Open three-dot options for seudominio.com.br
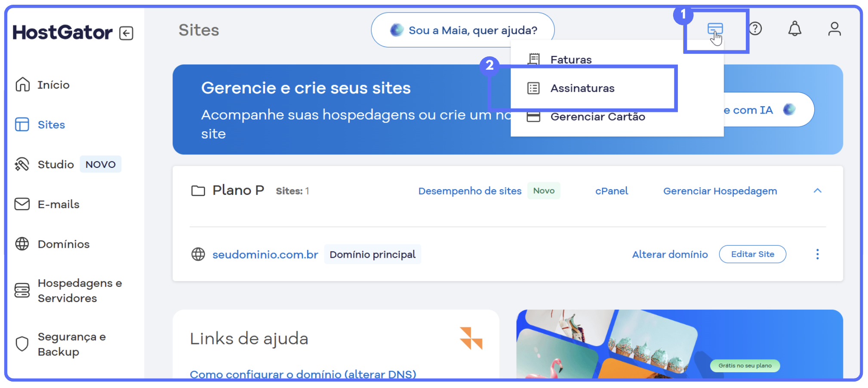The image size is (868, 388). point(817,254)
